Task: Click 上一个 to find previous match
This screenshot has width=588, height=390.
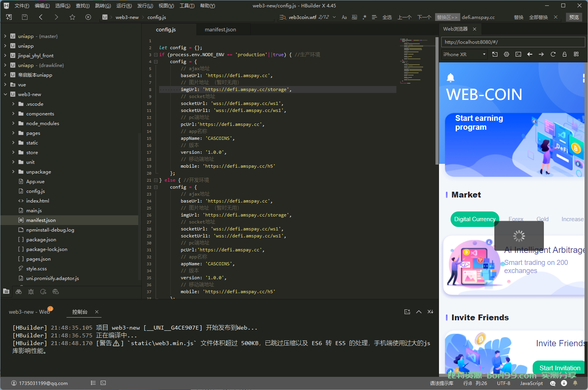Action: pyautogui.click(x=405, y=17)
